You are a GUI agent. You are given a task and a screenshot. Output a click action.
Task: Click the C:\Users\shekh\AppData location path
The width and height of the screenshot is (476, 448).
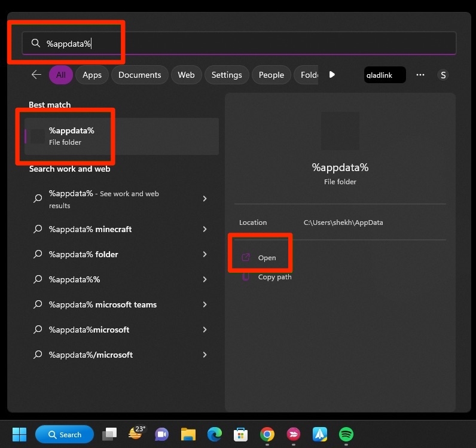[x=343, y=223]
